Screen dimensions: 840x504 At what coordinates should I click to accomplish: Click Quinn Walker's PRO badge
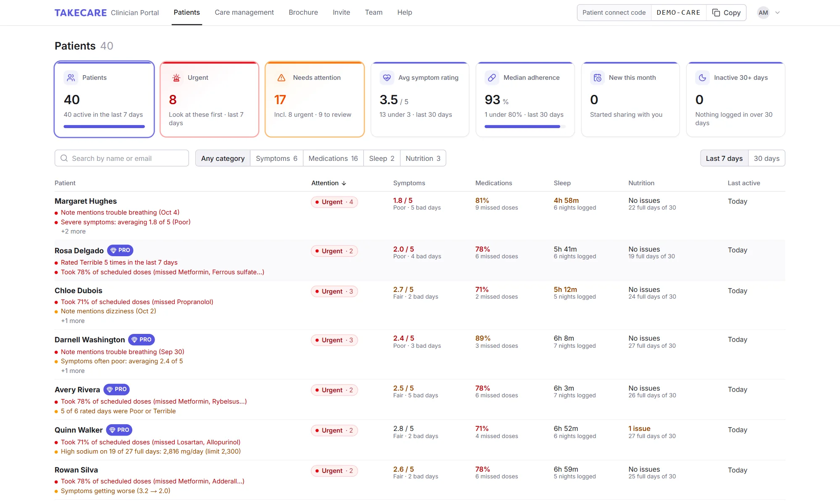pyautogui.click(x=119, y=430)
